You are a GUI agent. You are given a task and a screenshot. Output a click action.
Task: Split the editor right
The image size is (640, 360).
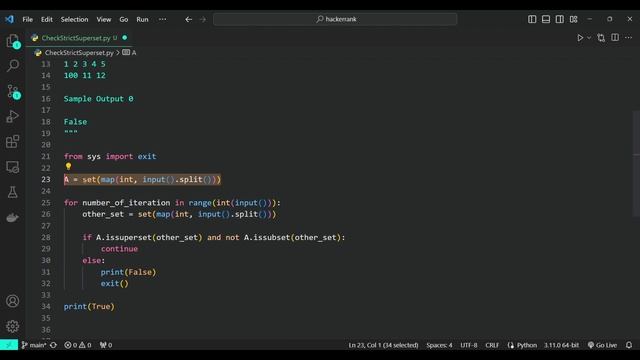coord(615,38)
